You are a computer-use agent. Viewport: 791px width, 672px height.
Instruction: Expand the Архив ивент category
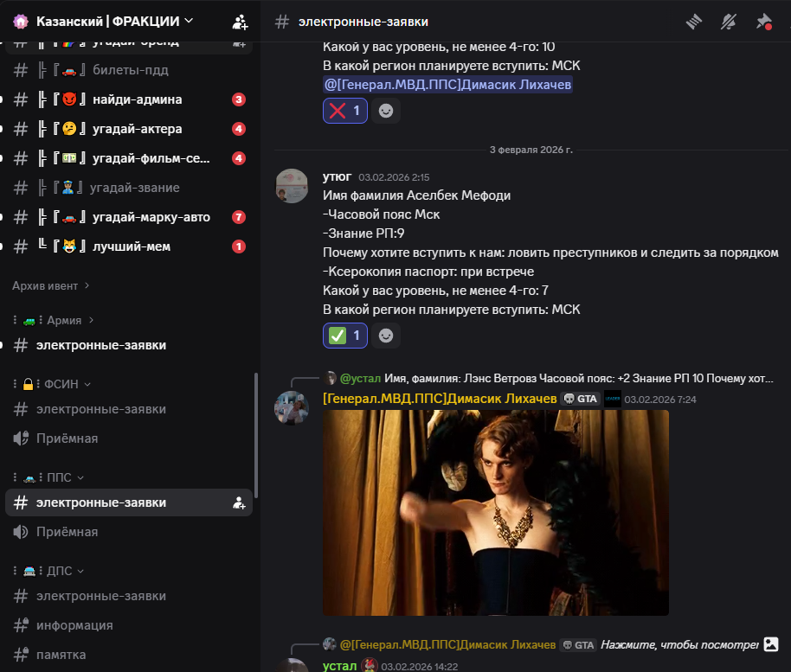click(51, 285)
